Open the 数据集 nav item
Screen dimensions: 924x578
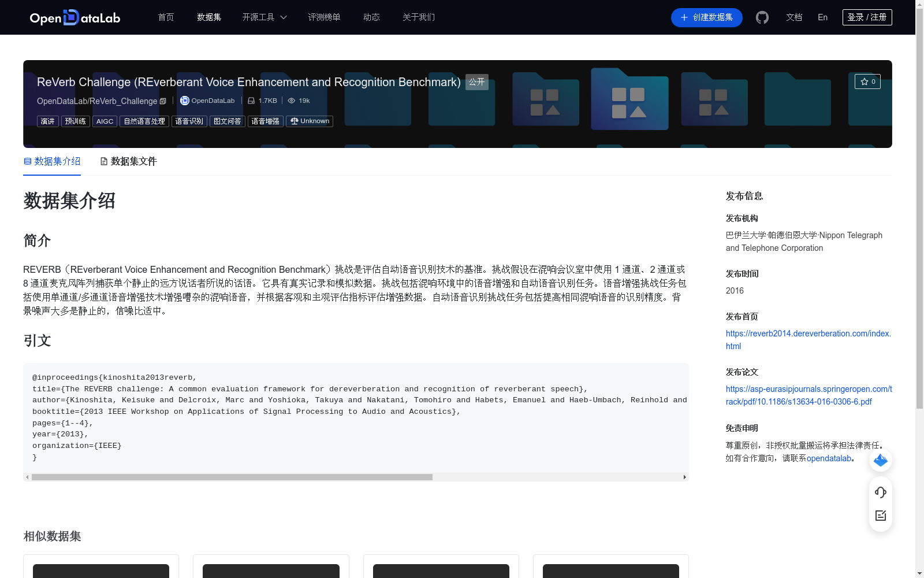click(x=209, y=17)
